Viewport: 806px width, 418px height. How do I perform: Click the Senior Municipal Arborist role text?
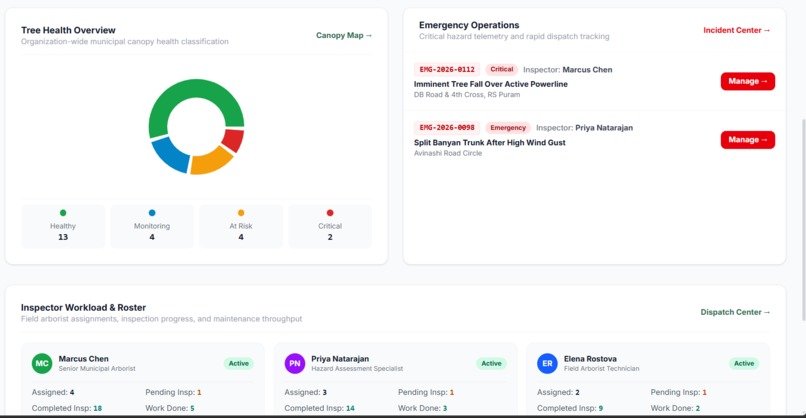point(97,369)
